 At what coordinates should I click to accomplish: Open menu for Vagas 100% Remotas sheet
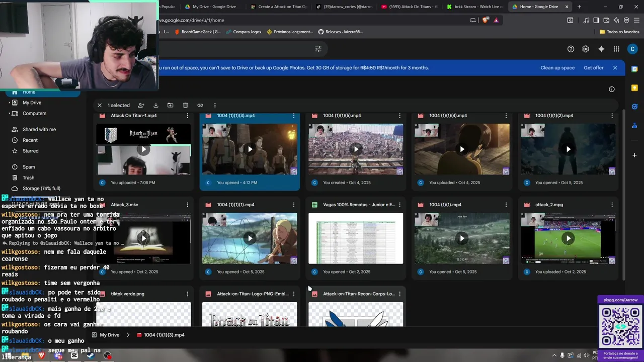(x=400, y=205)
